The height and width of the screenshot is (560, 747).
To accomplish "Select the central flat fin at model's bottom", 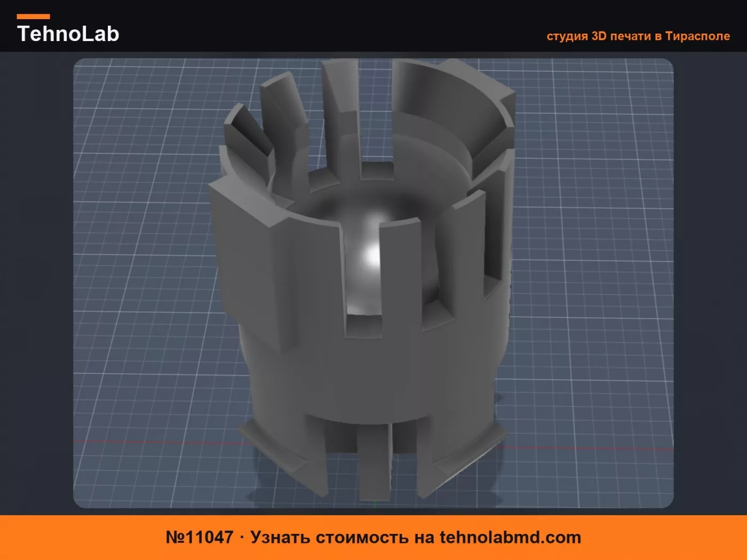I will pos(375,461).
